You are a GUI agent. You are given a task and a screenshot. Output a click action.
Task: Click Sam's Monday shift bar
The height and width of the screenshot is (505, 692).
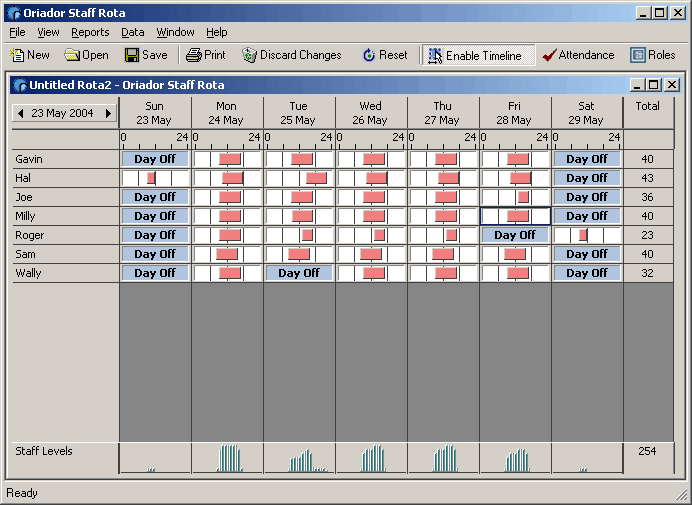point(227,254)
